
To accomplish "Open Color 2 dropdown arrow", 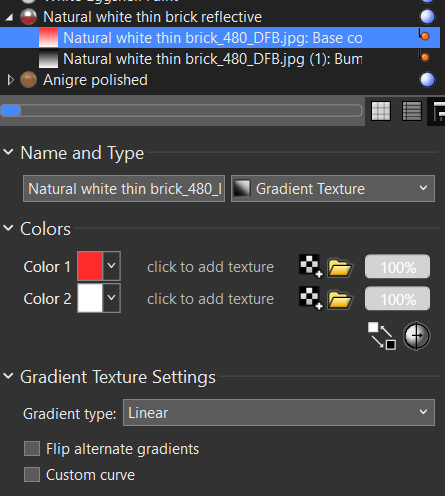I will point(112,298).
